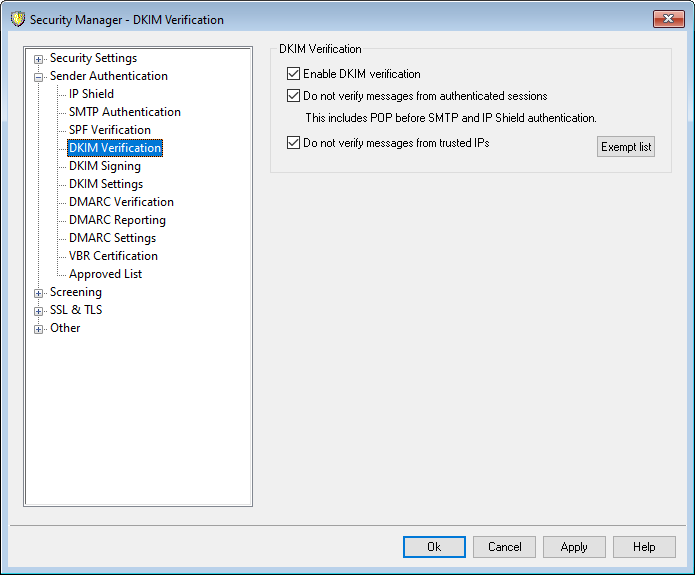Screen dimensions: 695x575
Task: Open DMARC Reporting settings
Action: click(117, 220)
